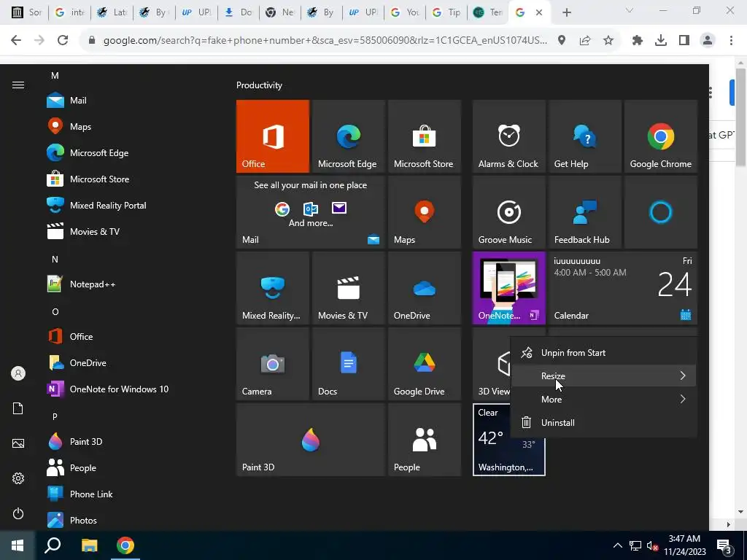Open the Maps tile
This screenshot has width=747, height=560.
(425, 212)
